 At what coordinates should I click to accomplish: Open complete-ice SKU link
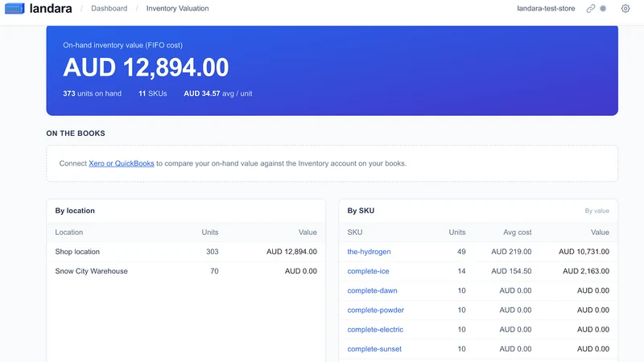368,271
